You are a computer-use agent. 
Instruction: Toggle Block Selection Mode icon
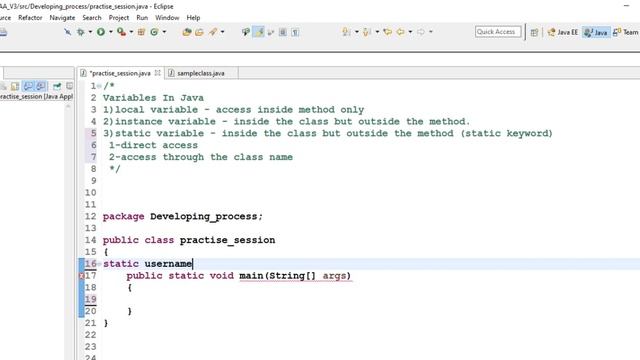[282, 32]
